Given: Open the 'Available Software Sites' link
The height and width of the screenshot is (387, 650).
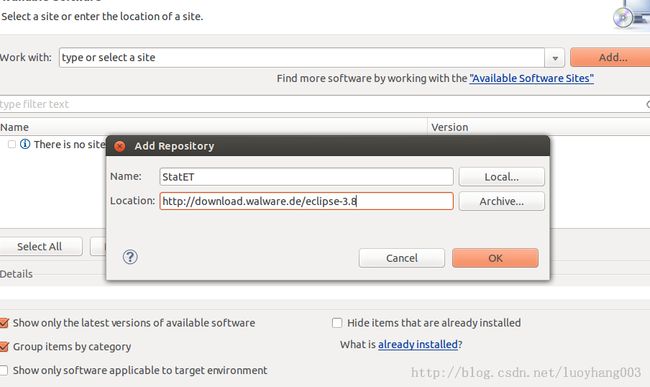Looking at the screenshot, I should [x=531, y=78].
